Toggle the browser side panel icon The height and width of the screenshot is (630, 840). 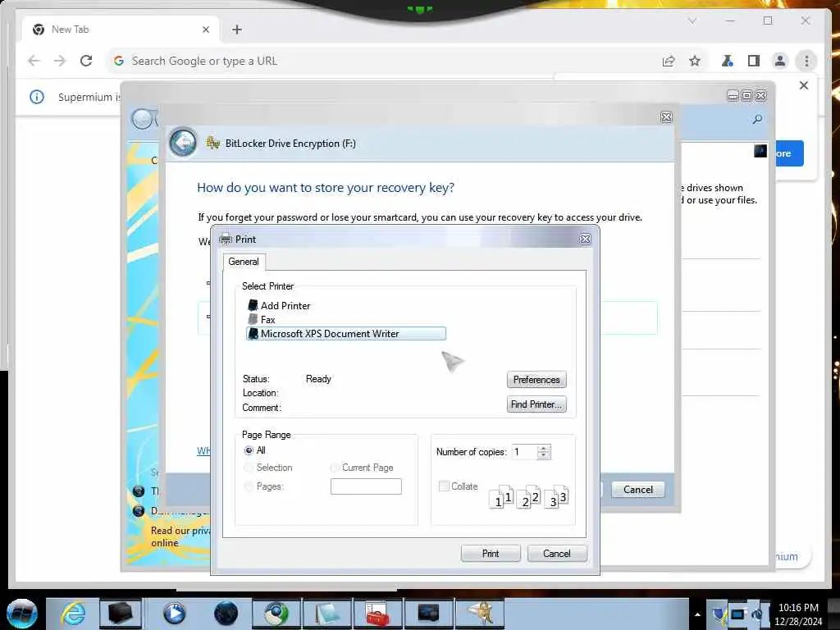pyautogui.click(x=754, y=61)
